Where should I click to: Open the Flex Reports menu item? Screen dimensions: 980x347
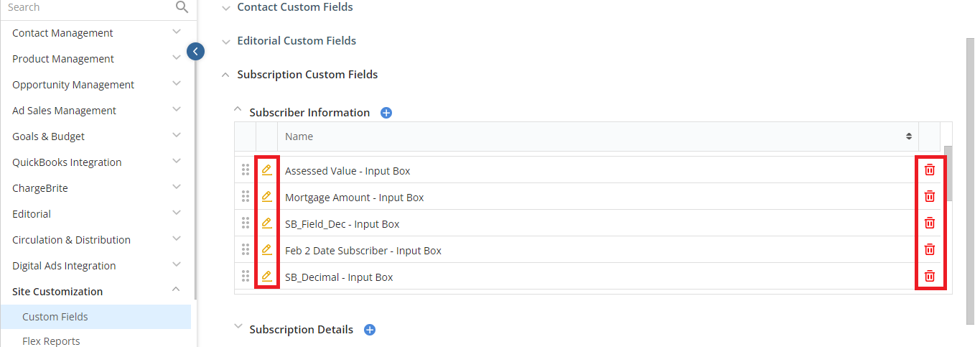[x=51, y=341]
